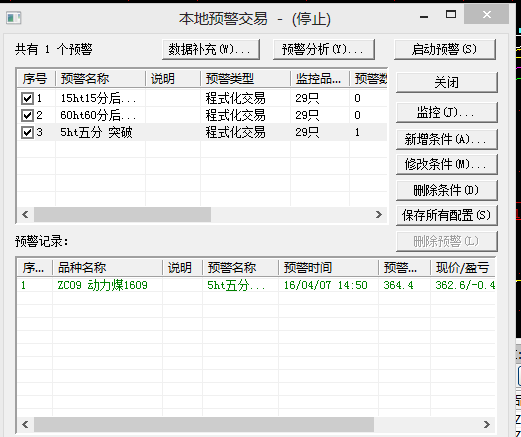Open 新增条件(A) to add condition
The image size is (521, 437).
click(447, 139)
